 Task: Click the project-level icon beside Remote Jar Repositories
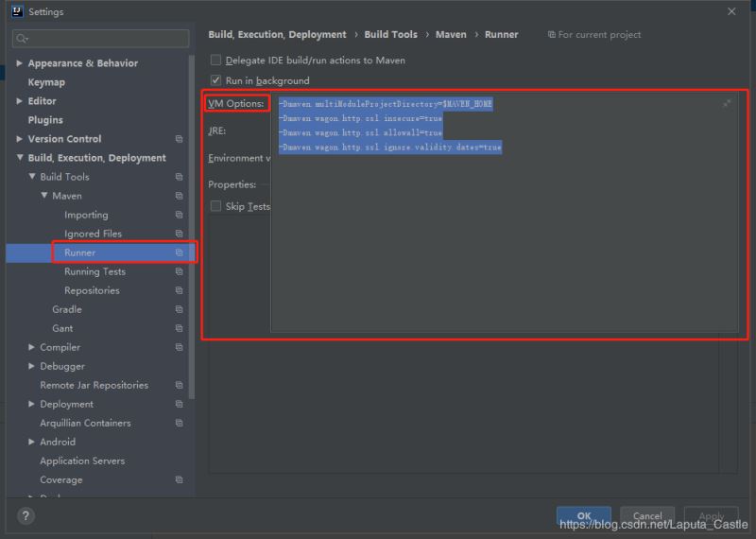click(179, 385)
